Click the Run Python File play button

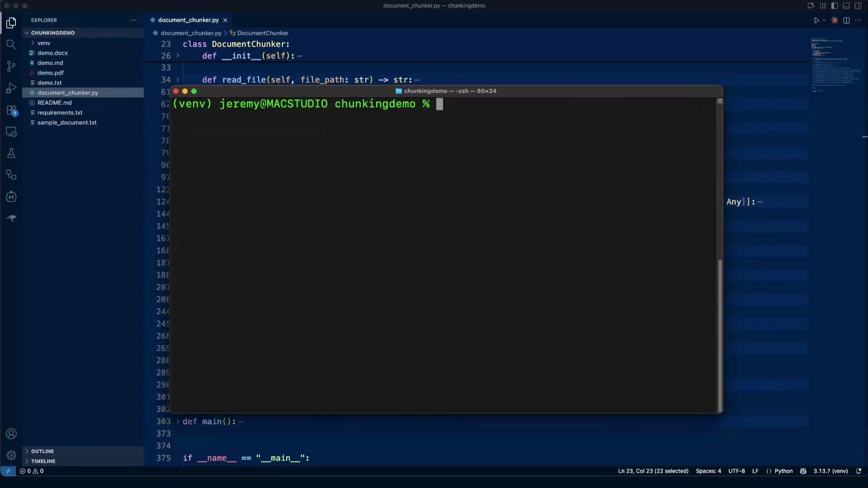tap(816, 20)
